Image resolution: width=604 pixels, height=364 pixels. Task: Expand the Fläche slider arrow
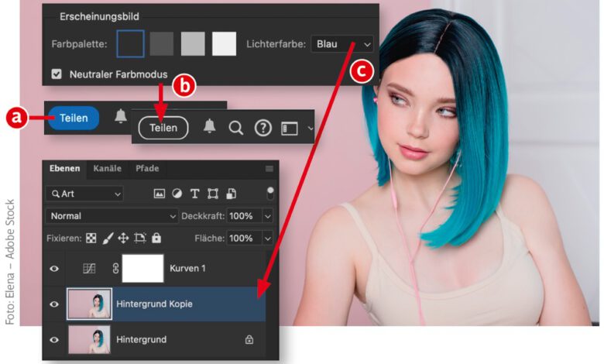coord(268,239)
